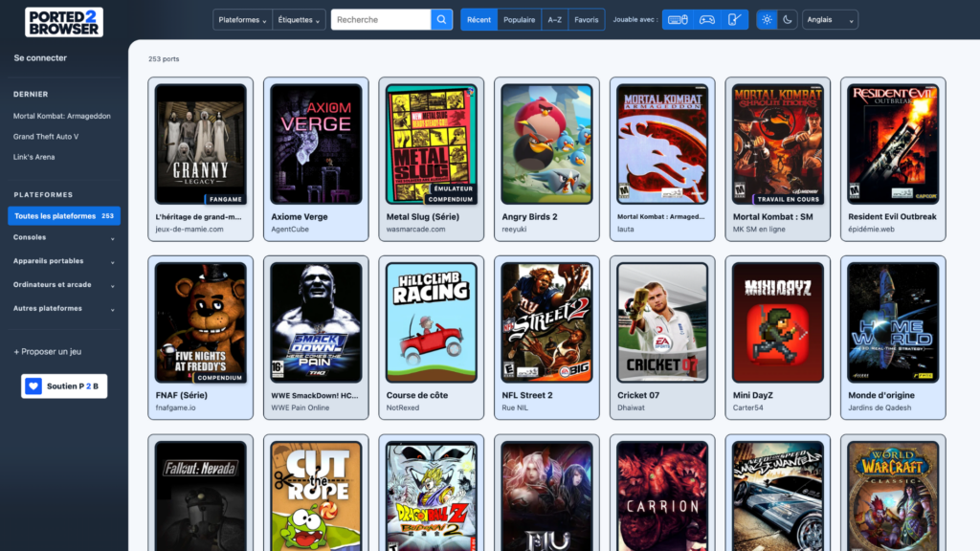Open Axiom Verge cover thumbnail
The height and width of the screenshot is (551, 980).
point(316,144)
